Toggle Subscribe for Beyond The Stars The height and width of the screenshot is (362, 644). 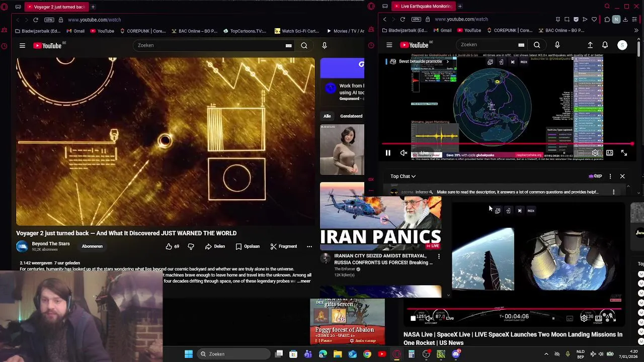coord(92,246)
